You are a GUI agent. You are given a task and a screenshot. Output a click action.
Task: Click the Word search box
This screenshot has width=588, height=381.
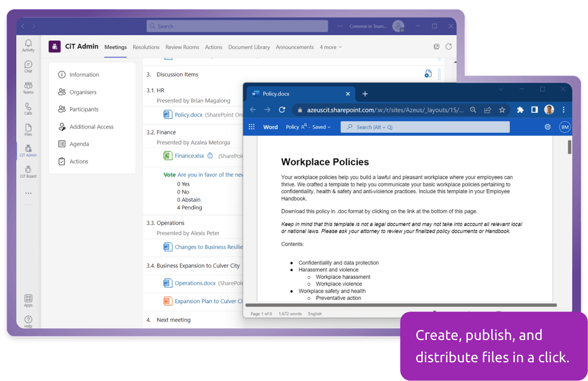coord(425,127)
